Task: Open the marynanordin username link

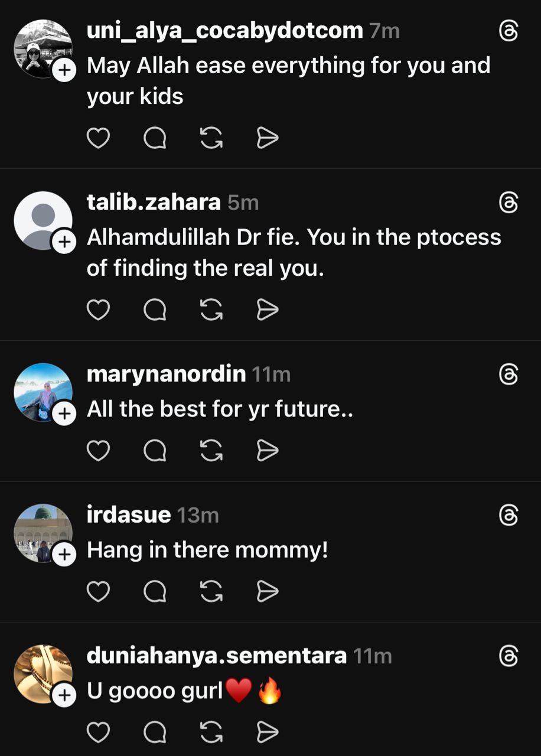Action: pyautogui.click(x=166, y=374)
